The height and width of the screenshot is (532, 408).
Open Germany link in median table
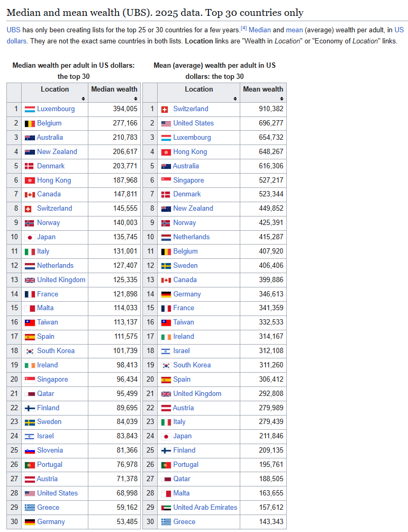(51, 522)
